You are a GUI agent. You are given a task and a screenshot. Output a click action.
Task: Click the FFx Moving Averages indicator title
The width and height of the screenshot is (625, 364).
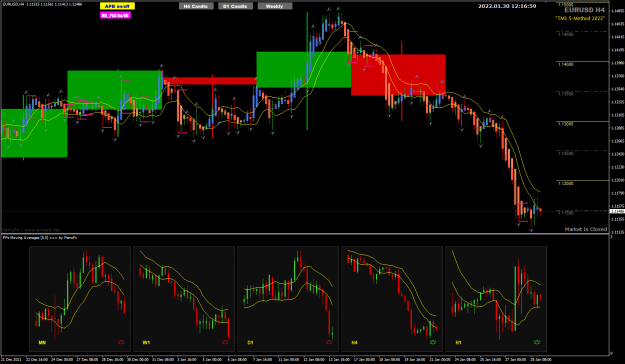[40, 238]
